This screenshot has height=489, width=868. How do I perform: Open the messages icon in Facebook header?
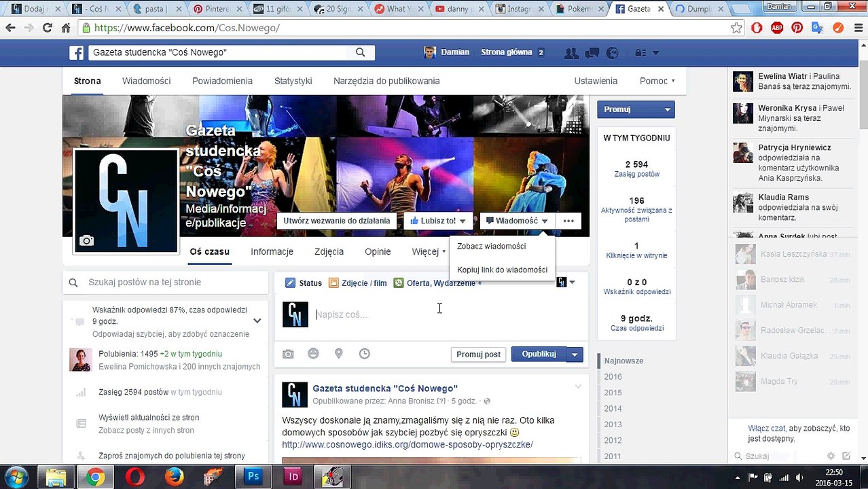pyautogui.click(x=592, y=52)
